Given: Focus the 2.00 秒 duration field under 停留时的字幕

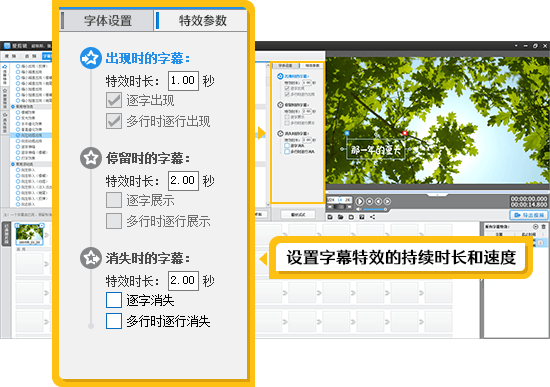Looking at the screenshot, I should pos(183,181).
